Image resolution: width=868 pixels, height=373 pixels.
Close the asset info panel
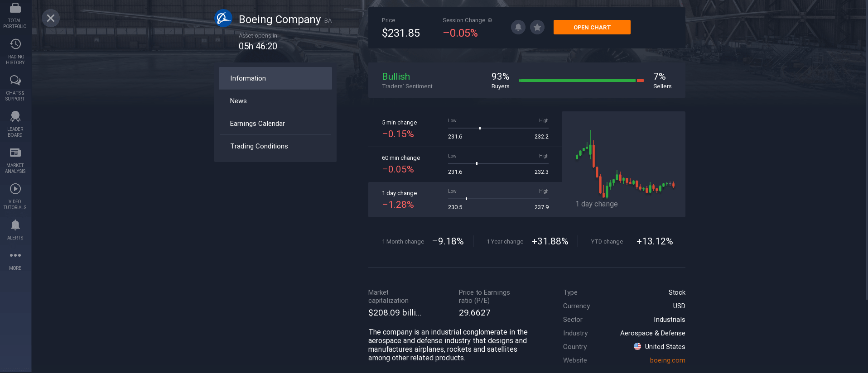coord(51,18)
